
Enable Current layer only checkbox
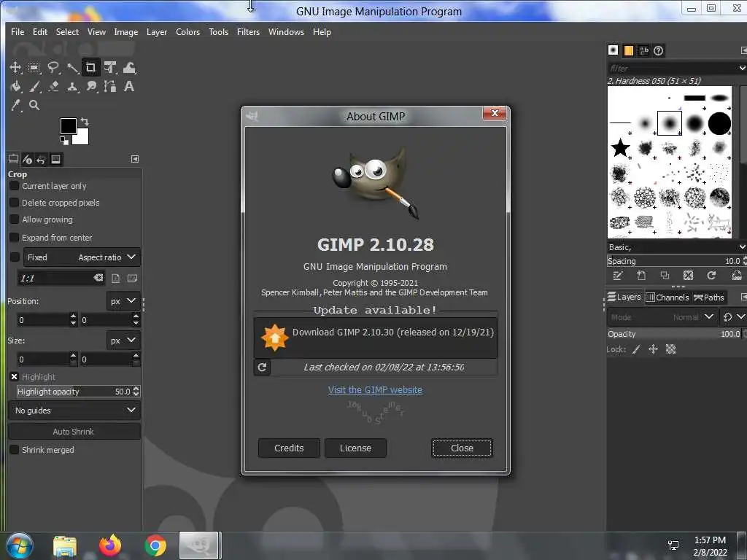[15, 186]
